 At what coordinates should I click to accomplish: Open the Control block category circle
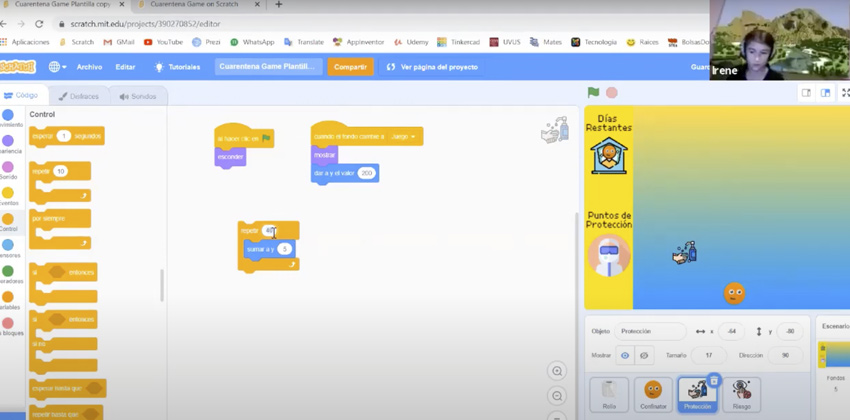click(8, 219)
